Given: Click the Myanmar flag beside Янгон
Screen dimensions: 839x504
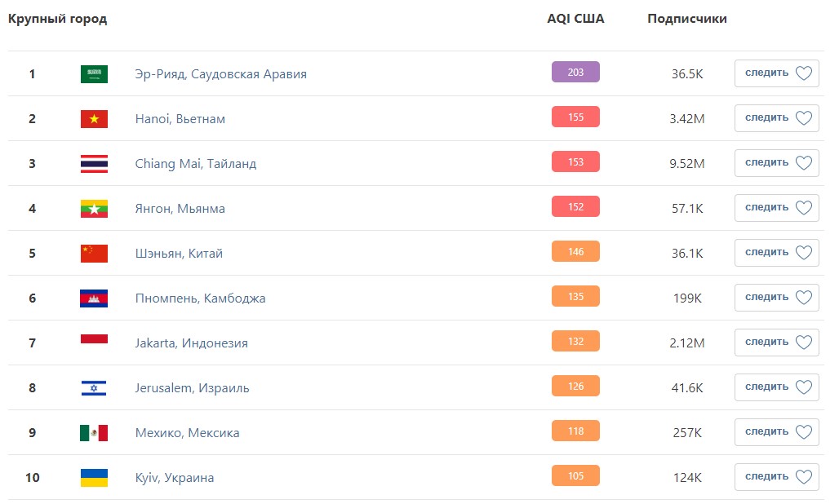Looking at the screenshot, I should [94, 209].
